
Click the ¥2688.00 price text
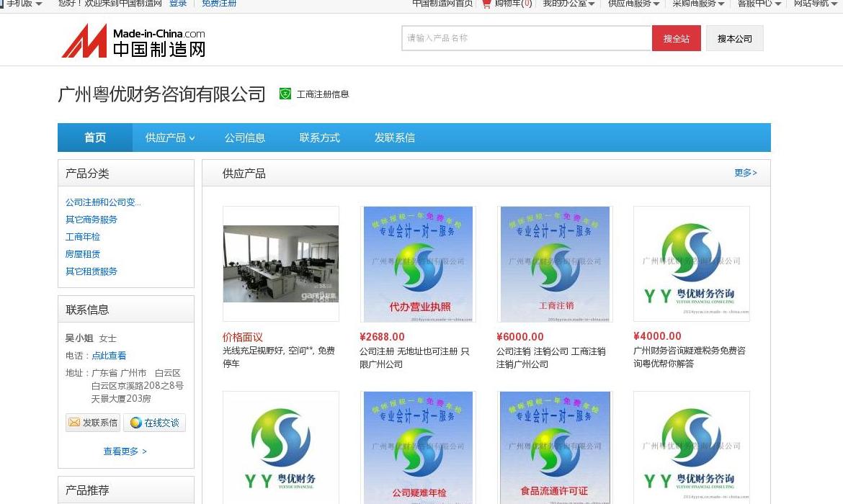coord(383,337)
